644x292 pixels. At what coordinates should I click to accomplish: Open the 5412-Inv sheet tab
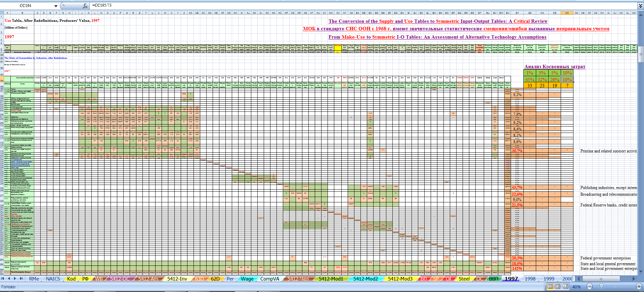tap(177, 279)
